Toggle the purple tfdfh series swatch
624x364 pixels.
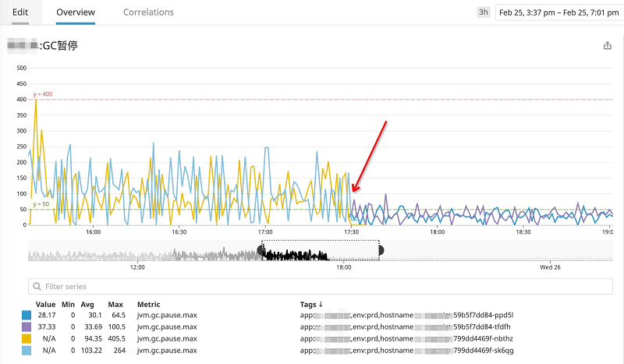click(27, 327)
